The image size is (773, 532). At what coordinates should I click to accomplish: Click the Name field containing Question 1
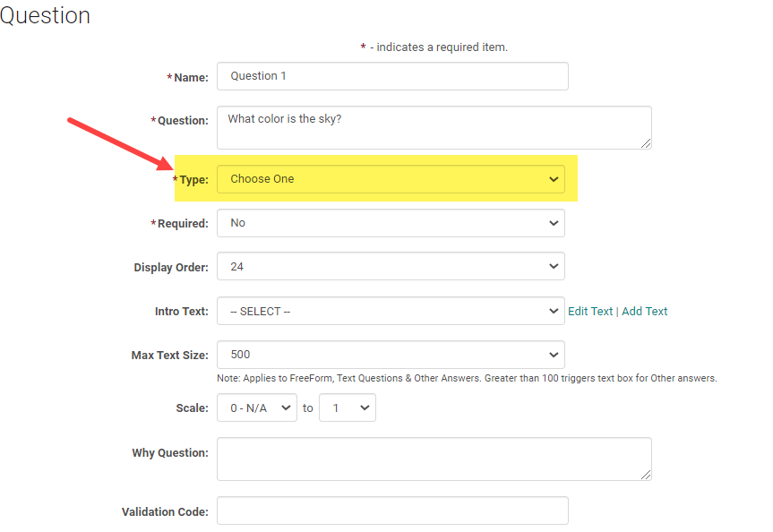[x=391, y=76]
